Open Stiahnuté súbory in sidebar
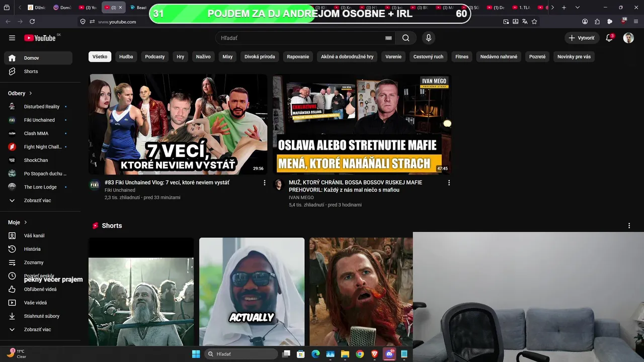 tap(38, 316)
